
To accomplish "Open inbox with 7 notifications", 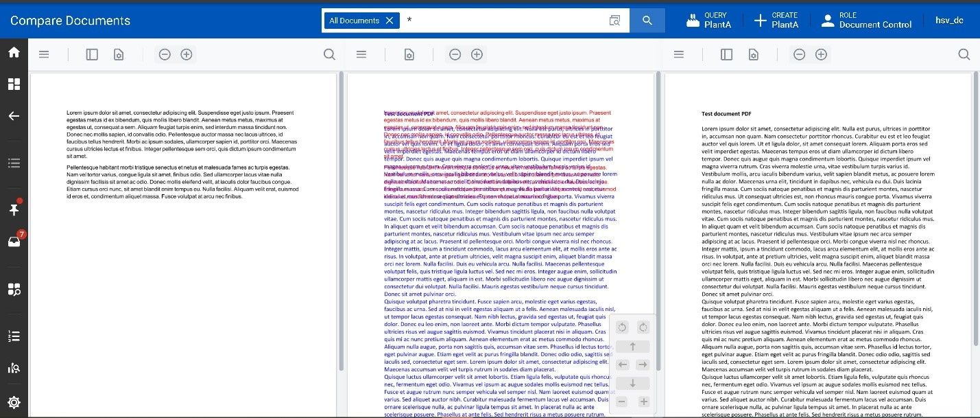I will pyautogui.click(x=14, y=241).
